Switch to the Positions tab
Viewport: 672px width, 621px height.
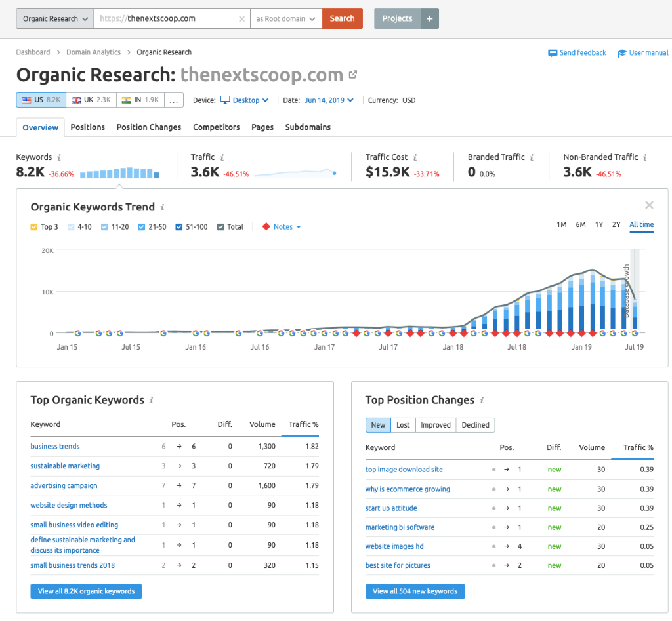click(88, 127)
